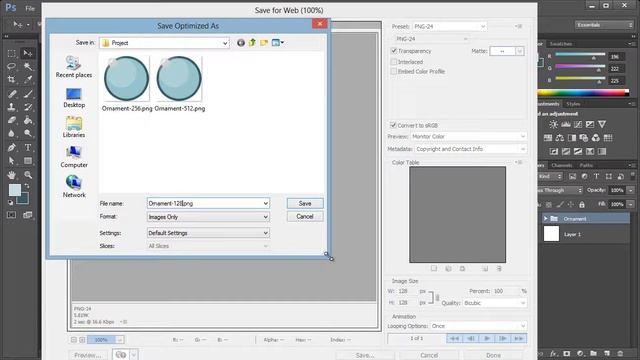
Task: Switch to the Styles tab
Action: tap(573, 104)
